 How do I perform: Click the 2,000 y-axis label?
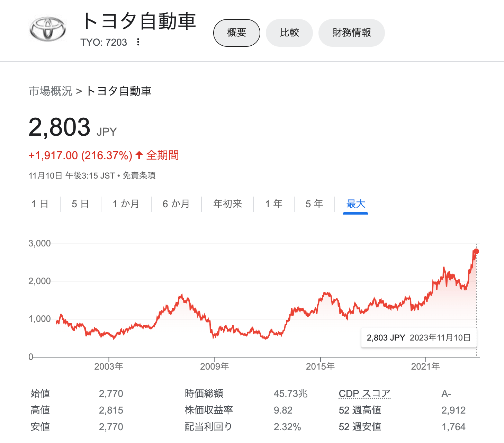39,281
